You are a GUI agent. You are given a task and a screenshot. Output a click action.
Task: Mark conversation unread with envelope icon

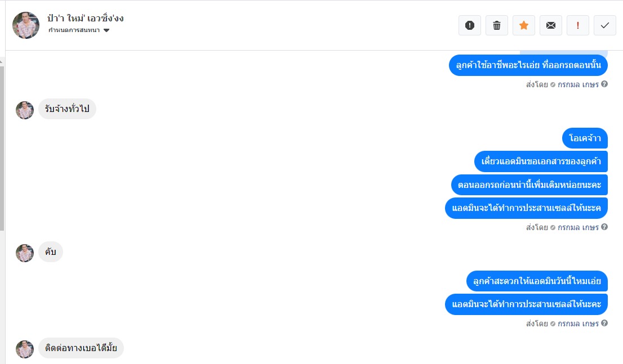[x=551, y=25]
